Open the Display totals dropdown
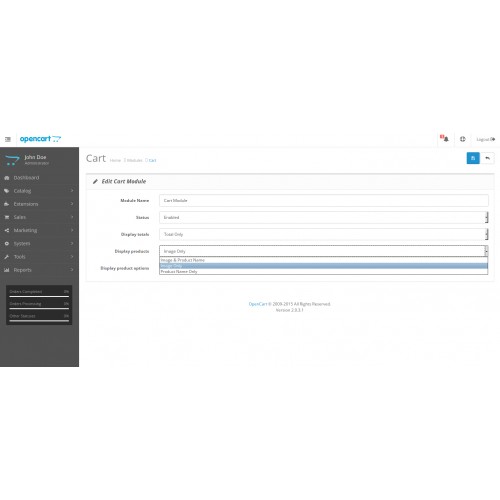This screenshot has height=500, width=500. 324,234
